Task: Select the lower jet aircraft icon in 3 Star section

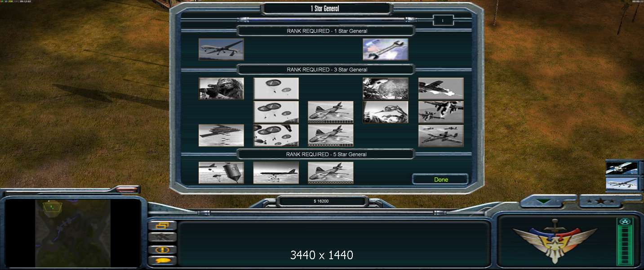Action: pos(331,135)
